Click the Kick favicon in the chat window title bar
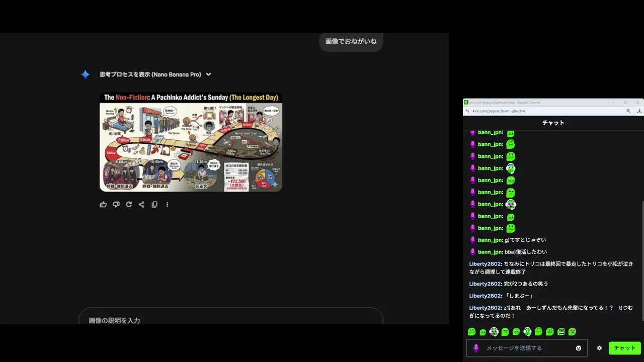 pos(466,103)
